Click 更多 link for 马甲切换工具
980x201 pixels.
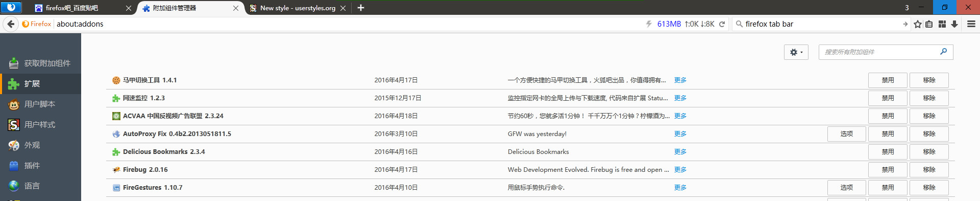pyautogui.click(x=680, y=80)
